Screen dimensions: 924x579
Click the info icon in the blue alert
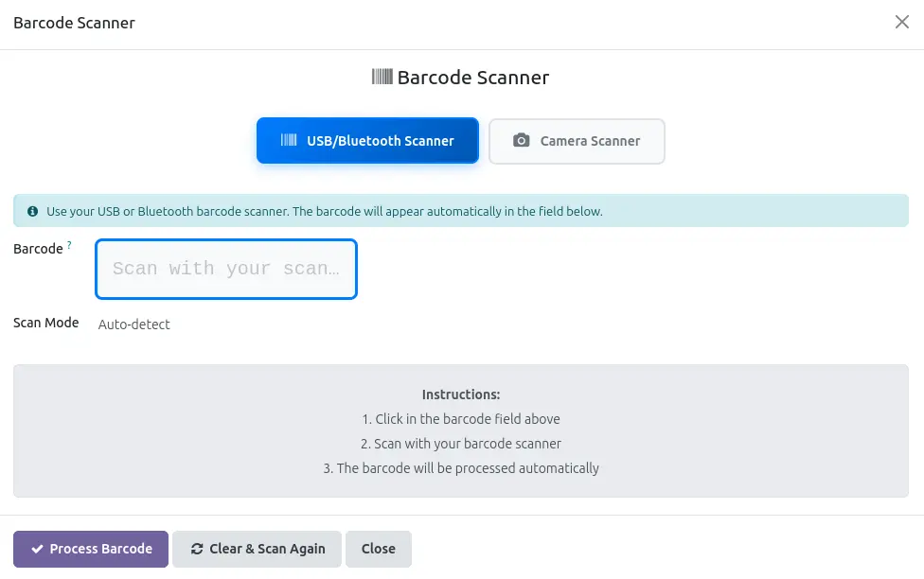(x=33, y=211)
